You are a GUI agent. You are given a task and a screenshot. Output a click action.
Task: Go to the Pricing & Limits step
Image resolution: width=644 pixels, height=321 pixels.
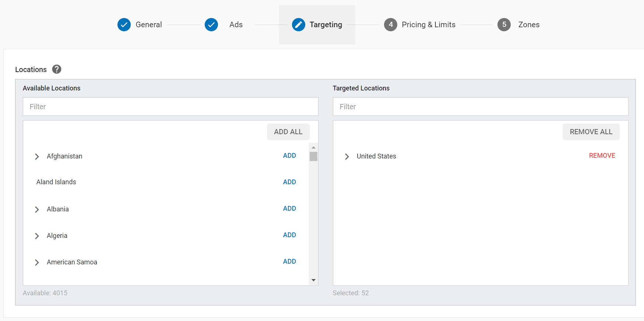click(x=428, y=25)
